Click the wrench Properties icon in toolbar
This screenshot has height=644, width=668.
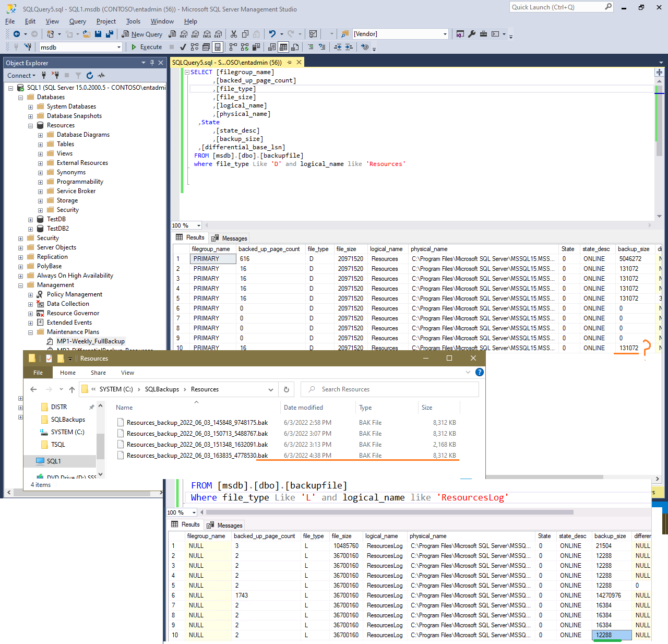(x=472, y=34)
